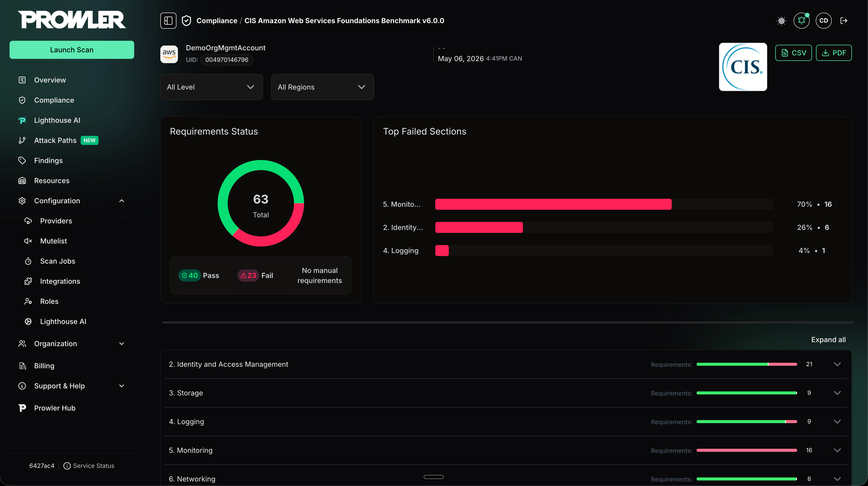
Task: Expand the 5. Monitoring section chevron
Action: (x=837, y=450)
